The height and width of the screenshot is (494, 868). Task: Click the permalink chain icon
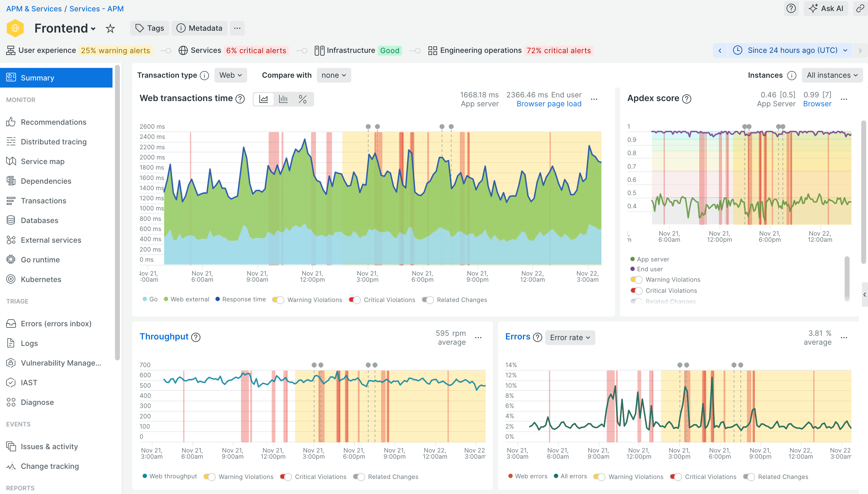[860, 9]
